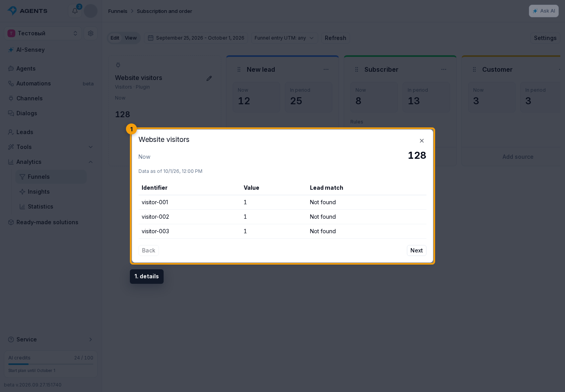Click the AI credits progress bar
Image resolution: width=565 pixels, height=392 pixels.
tap(51, 364)
